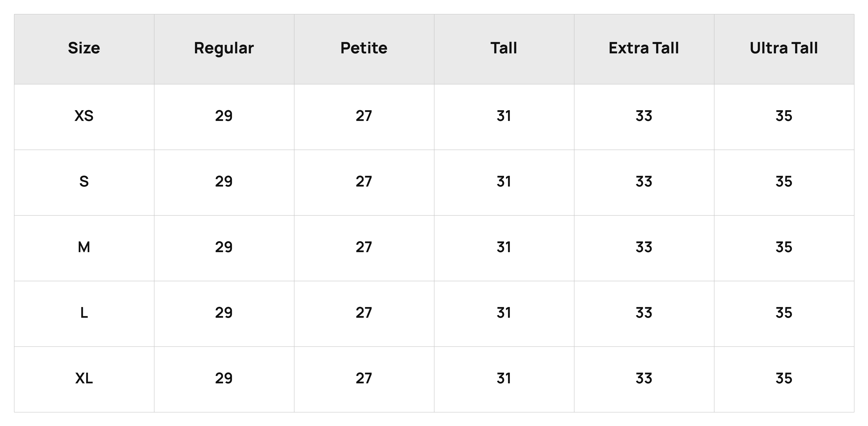The height and width of the screenshot is (426, 868).
Task: Select the Tall column header
Action: 504,48
